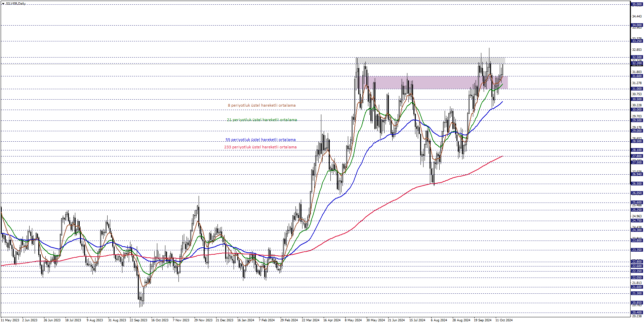Click the 19 Sep 2024 date label
644x324 pixels.
point(483,320)
